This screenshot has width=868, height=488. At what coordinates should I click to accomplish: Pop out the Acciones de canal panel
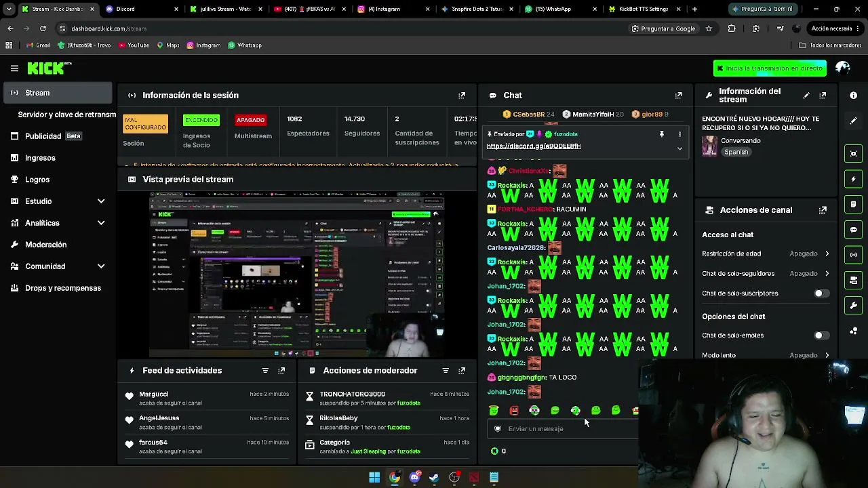coord(823,210)
